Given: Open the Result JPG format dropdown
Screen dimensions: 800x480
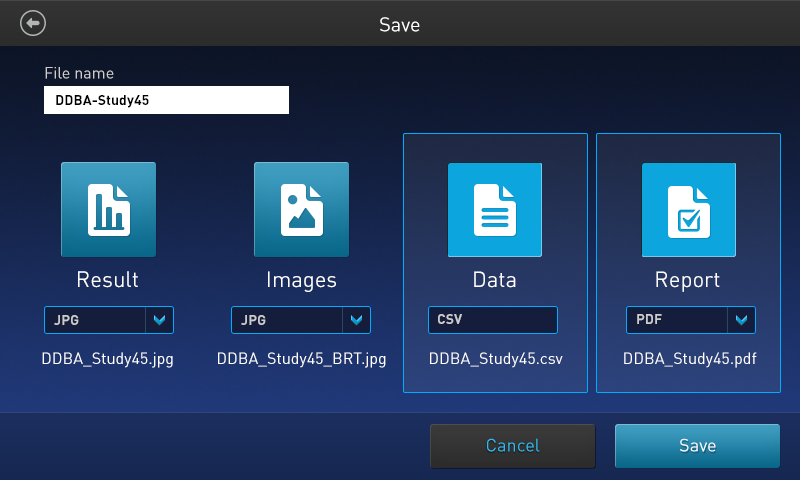Looking at the screenshot, I should pos(109,320).
